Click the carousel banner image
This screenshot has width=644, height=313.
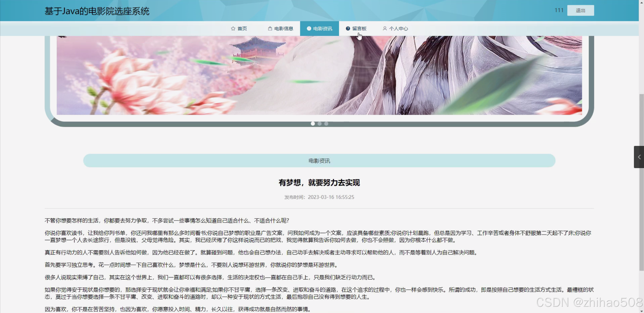coord(319,76)
